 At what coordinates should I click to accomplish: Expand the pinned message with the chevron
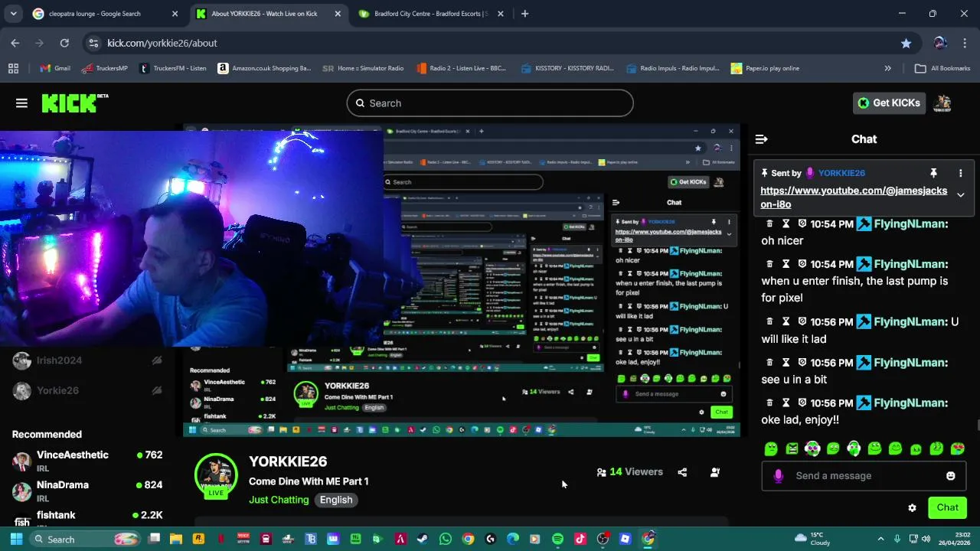(x=960, y=195)
